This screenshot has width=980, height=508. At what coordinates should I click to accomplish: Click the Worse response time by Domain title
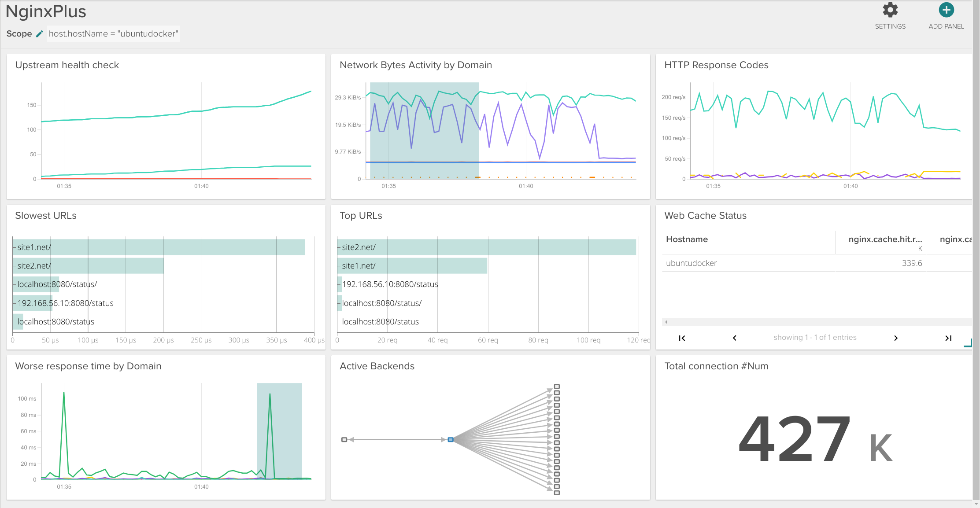(88, 366)
